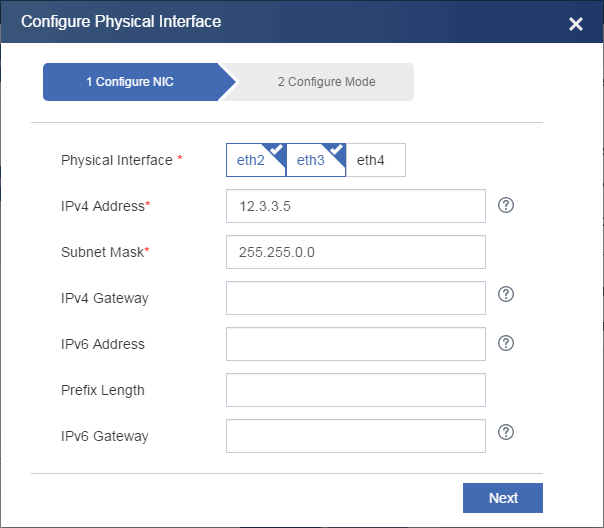Close the Configure Physical Interface dialog
604x528 pixels.
point(576,24)
